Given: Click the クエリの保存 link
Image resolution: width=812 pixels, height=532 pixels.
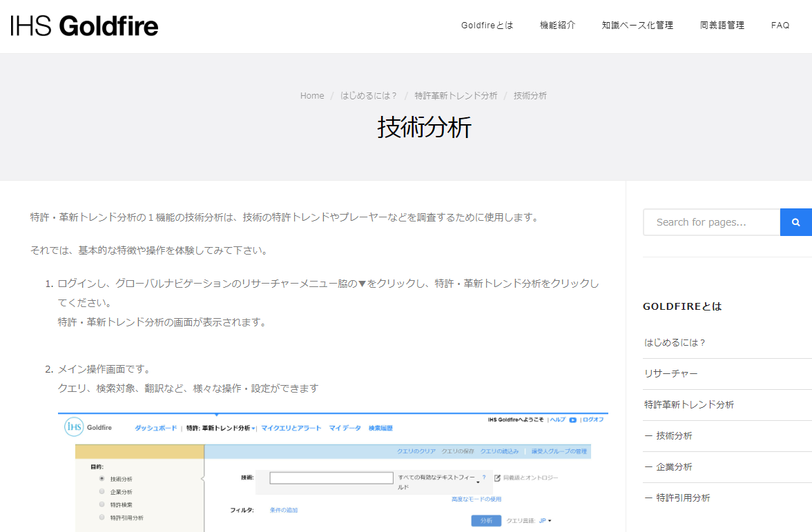Looking at the screenshot, I should [x=458, y=451].
